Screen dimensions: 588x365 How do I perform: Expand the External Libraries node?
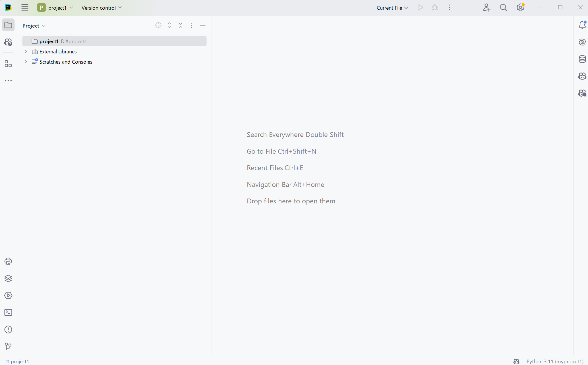[x=26, y=51]
